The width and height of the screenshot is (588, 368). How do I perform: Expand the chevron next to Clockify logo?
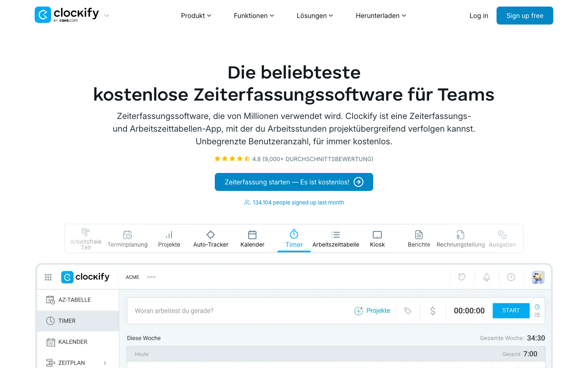[x=107, y=16]
